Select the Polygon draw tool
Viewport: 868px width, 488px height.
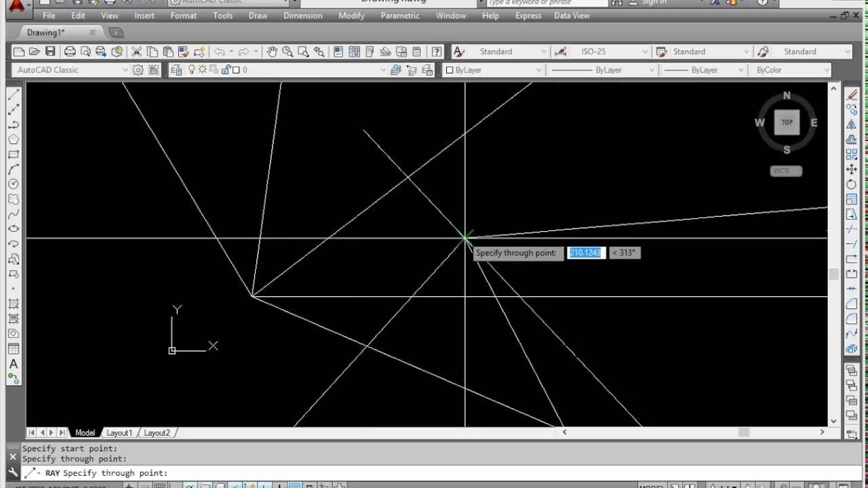14,139
